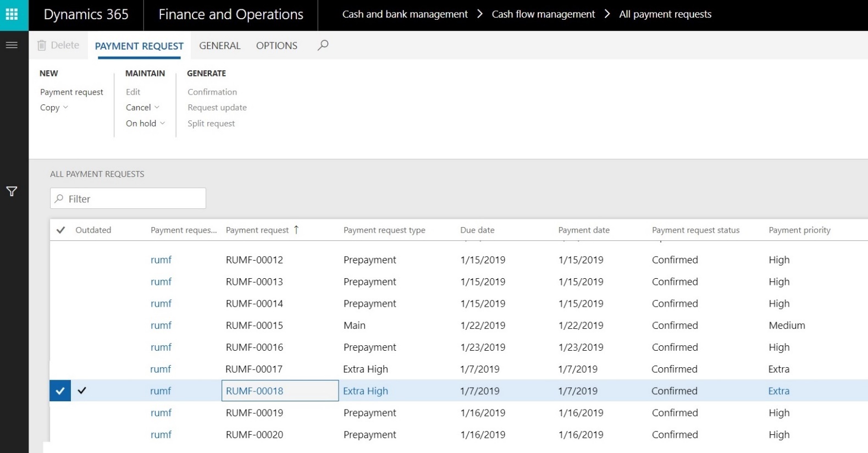Open the On hold dropdown

[x=145, y=124]
